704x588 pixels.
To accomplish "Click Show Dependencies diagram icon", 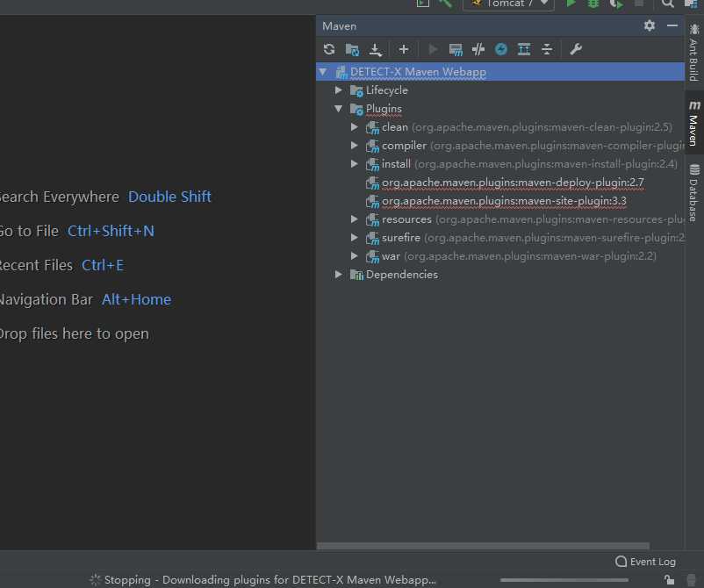I will click(524, 49).
